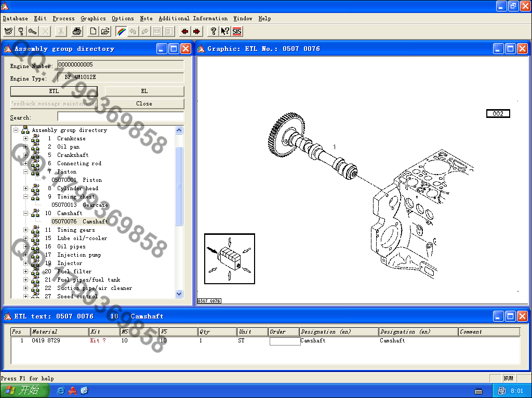Toggle the rainbow color graphic icon
The height and width of the screenshot is (398, 532).
click(x=121, y=31)
